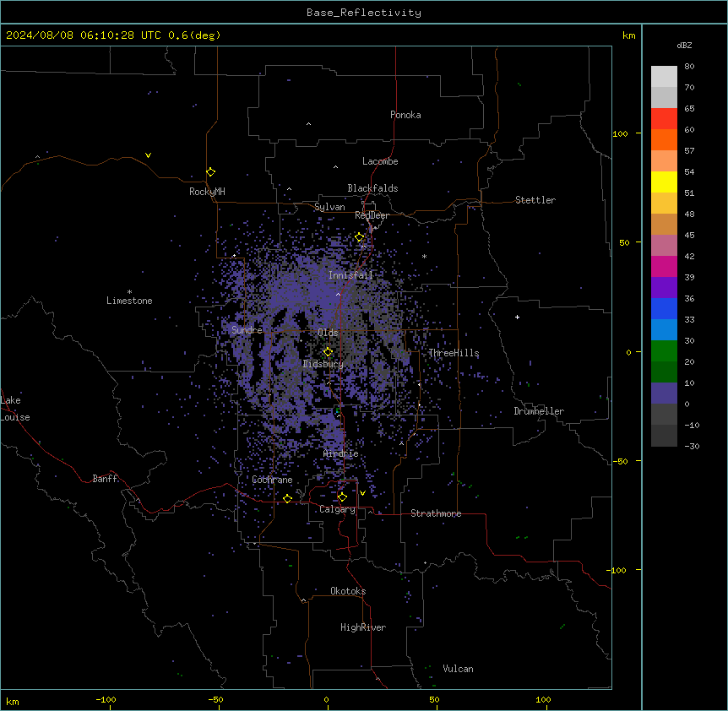Click the white plus marker north of Drumheller
This screenshot has height=711, width=728.
pyautogui.click(x=517, y=317)
